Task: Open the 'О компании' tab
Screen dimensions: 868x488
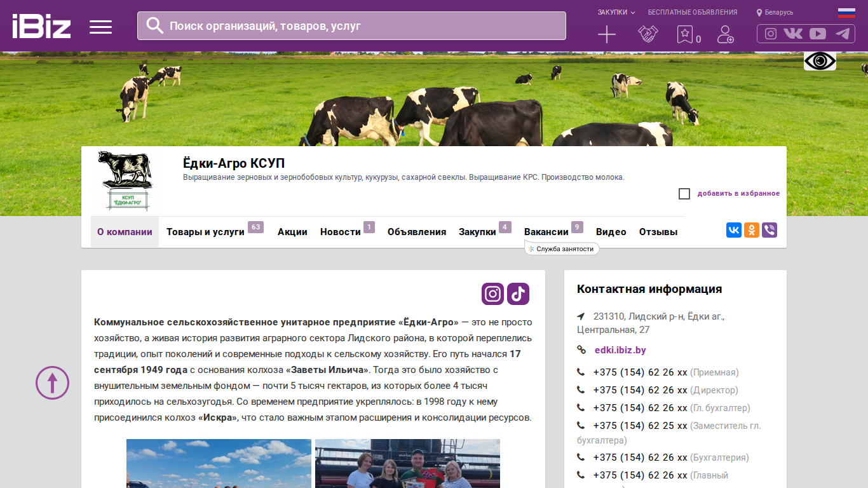Action: pos(125,232)
